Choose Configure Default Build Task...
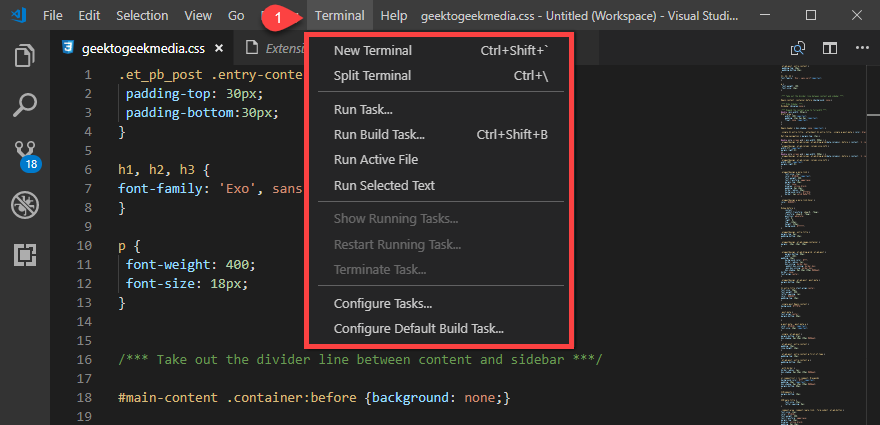The image size is (880, 425). (441, 329)
